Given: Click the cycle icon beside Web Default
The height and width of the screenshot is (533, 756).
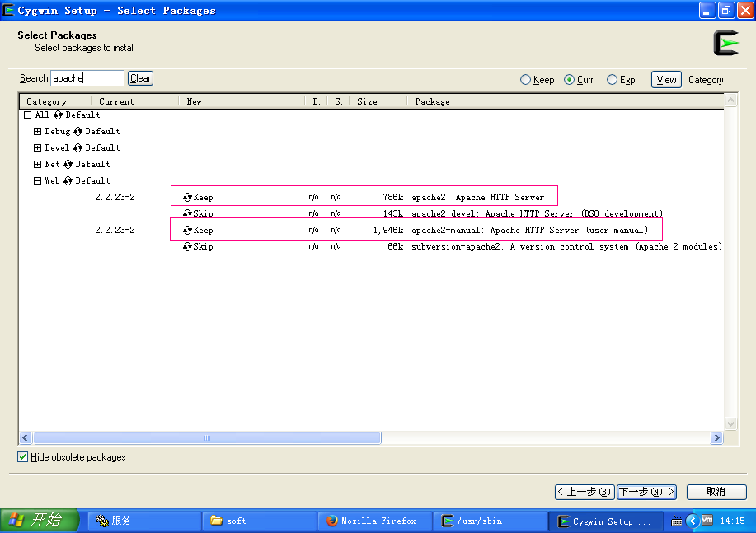Looking at the screenshot, I should pos(68,180).
